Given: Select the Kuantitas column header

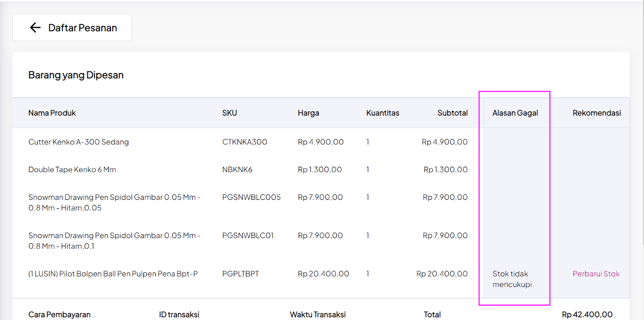Looking at the screenshot, I should (x=382, y=113).
